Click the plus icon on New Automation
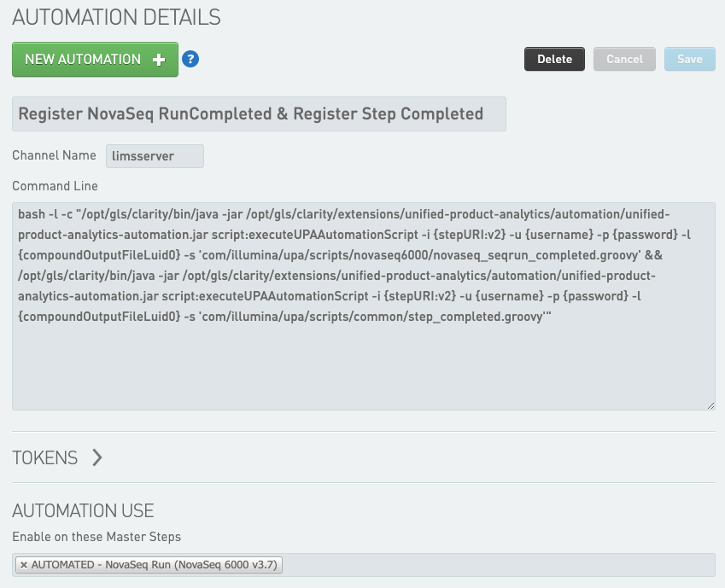 pos(158,60)
